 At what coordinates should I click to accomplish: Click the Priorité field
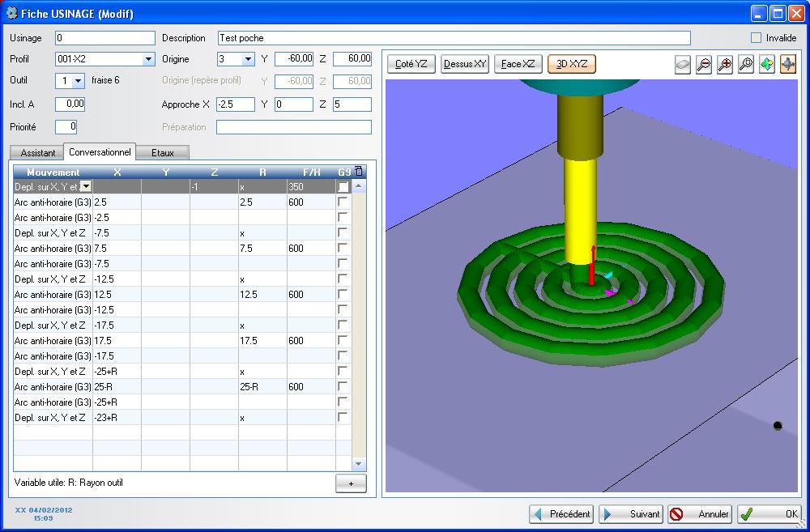click(x=66, y=126)
